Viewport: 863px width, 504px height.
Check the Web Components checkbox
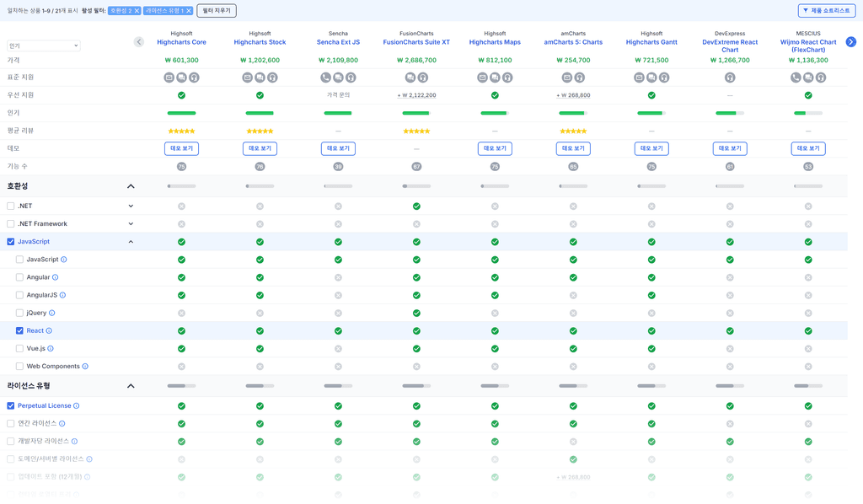coord(19,367)
